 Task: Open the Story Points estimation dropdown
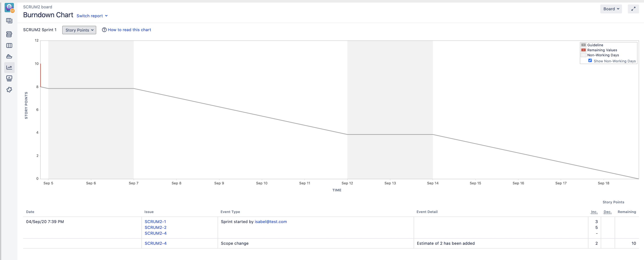[x=79, y=30]
